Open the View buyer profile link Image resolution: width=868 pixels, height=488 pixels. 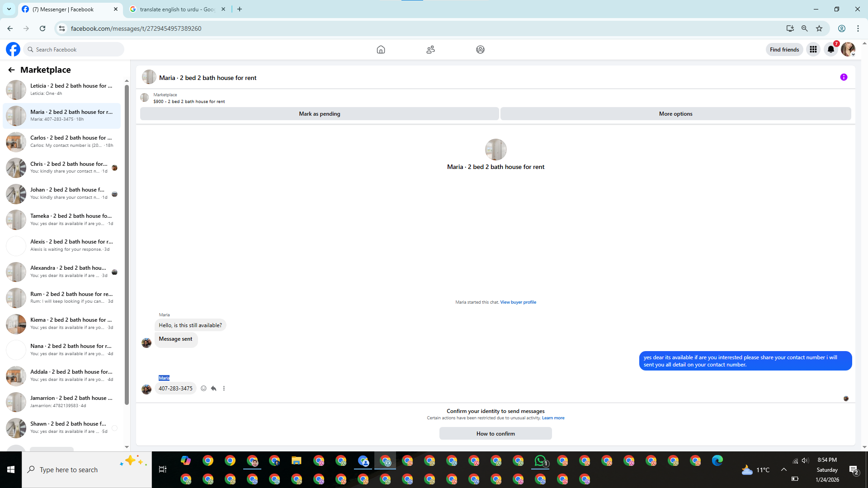pos(518,302)
